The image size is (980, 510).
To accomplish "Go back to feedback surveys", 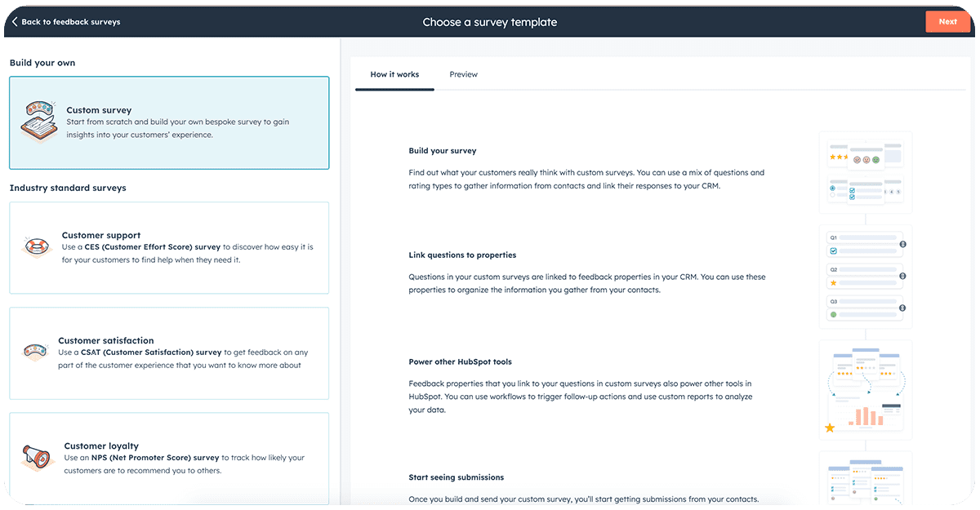I will point(65,22).
